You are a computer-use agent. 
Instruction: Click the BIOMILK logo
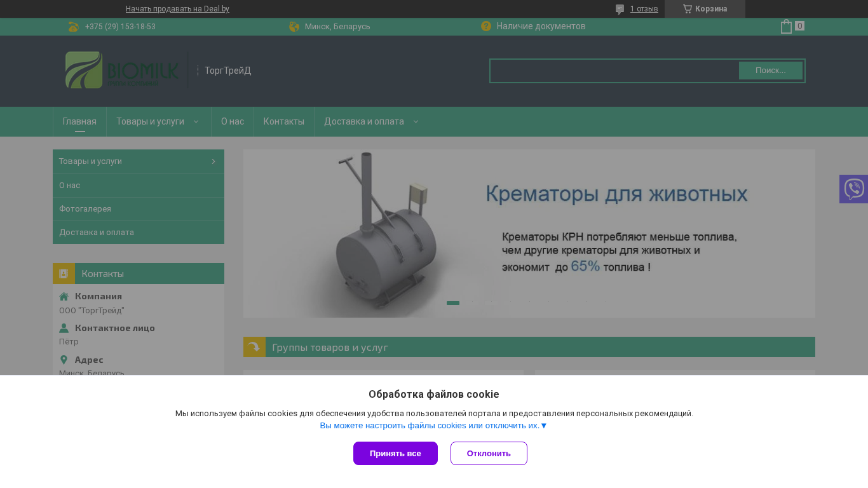122,70
